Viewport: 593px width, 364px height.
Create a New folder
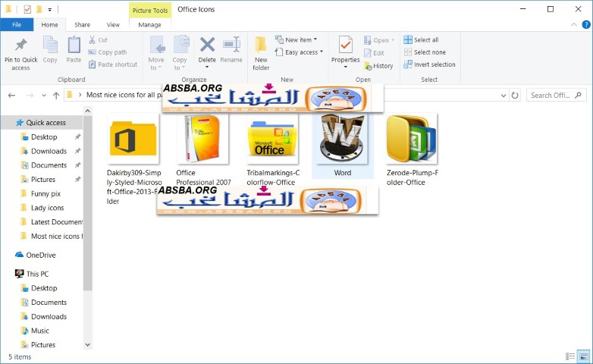[261, 53]
